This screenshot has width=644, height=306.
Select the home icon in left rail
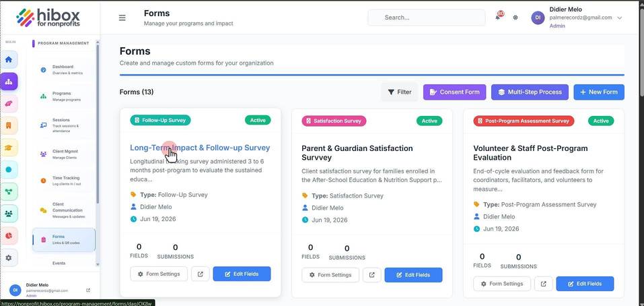pyautogui.click(x=9, y=59)
